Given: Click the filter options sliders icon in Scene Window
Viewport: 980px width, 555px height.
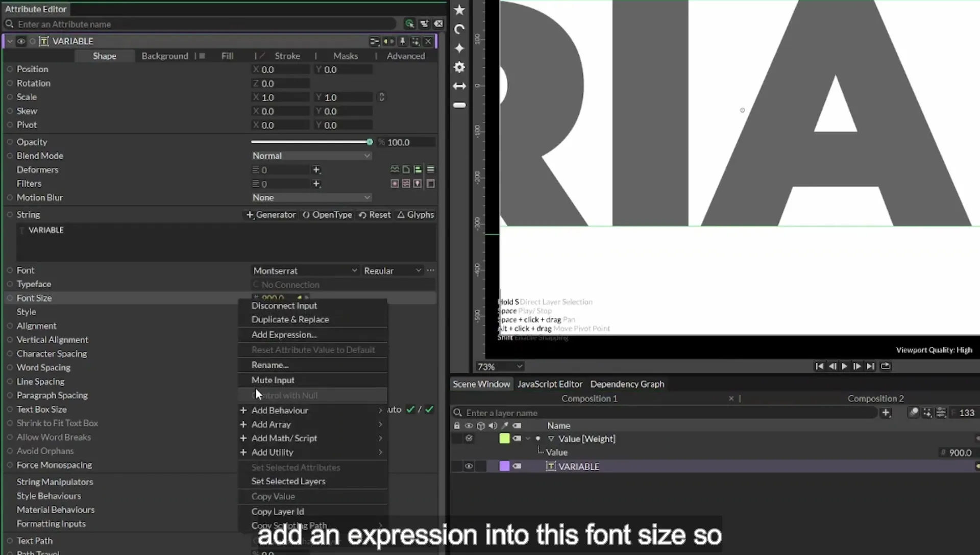Looking at the screenshot, I should click(941, 413).
